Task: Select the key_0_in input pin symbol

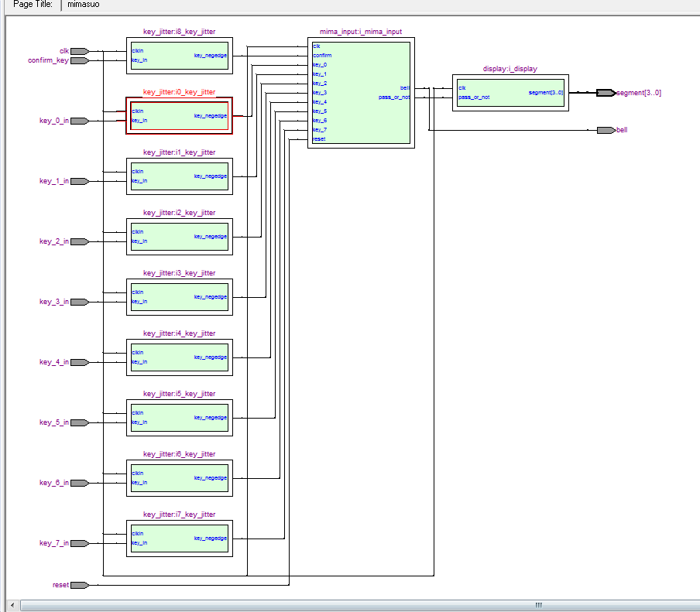Action: pyautogui.click(x=79, y=121)
